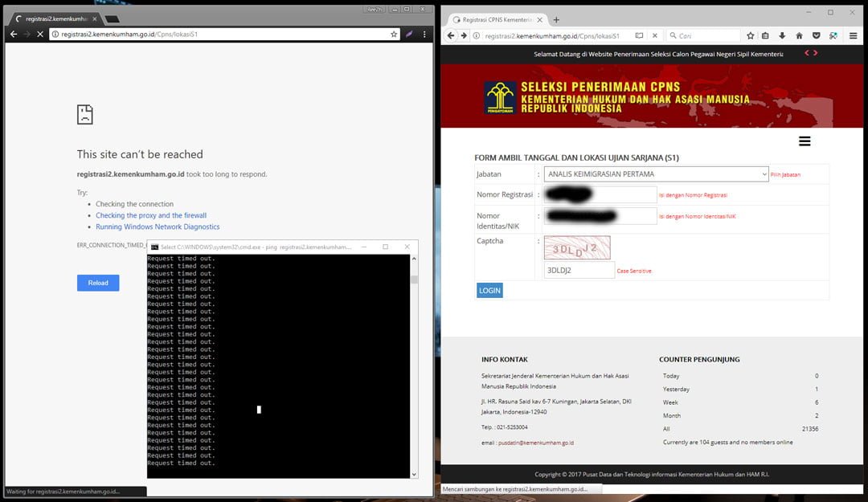This screenshot has width=868, height=502.
Task: Click the cmd window scrollbar up arrow
Action: pos(414,259)
